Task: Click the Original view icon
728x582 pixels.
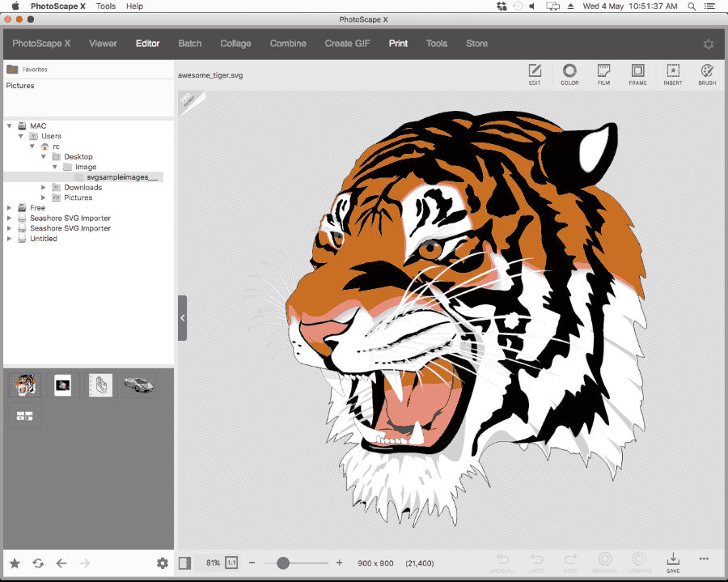Action: click(604, 563)
